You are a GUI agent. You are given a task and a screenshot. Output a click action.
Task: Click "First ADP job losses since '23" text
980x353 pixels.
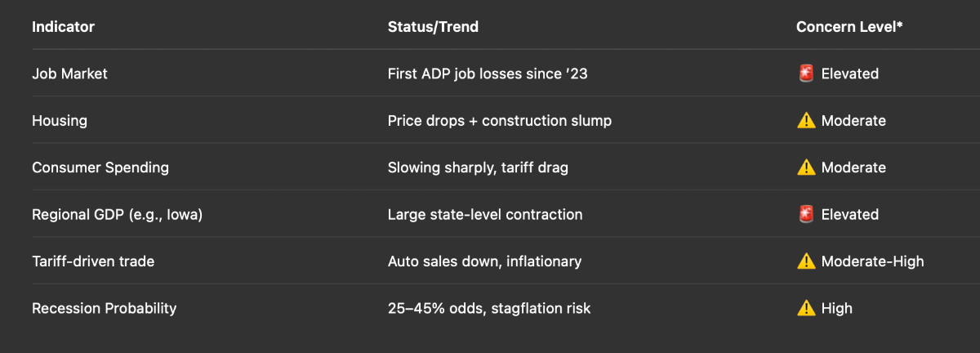coord(488,74)
